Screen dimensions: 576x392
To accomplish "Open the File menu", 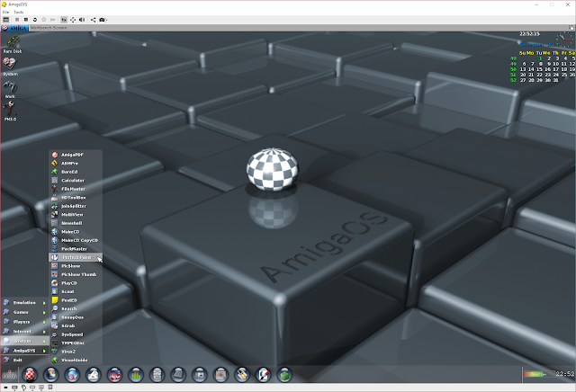I will pyautogui.click(x=6, y=12).
